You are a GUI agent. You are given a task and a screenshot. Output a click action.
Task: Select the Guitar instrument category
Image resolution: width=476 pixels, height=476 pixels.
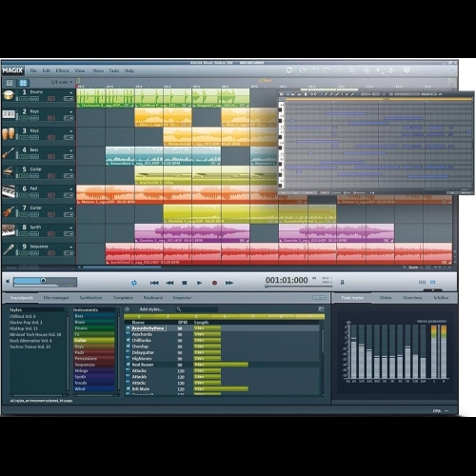tap(94, 340)
